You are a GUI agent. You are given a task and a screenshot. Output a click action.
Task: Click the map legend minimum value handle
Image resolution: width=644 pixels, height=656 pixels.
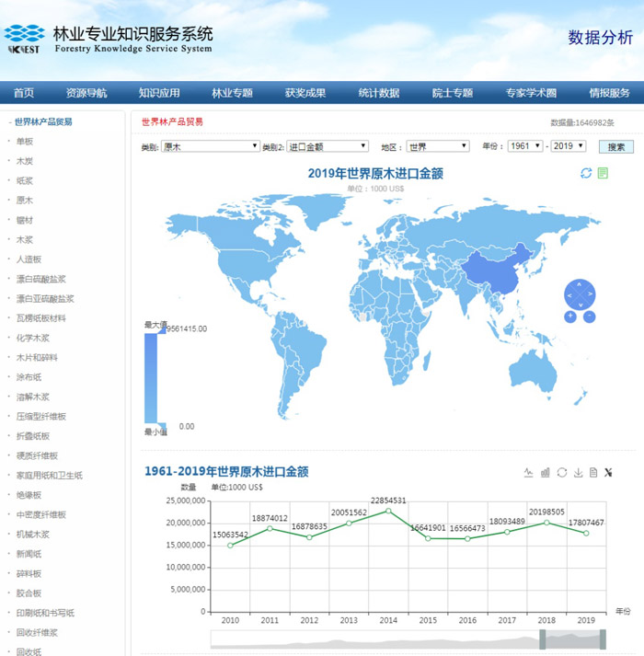point(162,426)
